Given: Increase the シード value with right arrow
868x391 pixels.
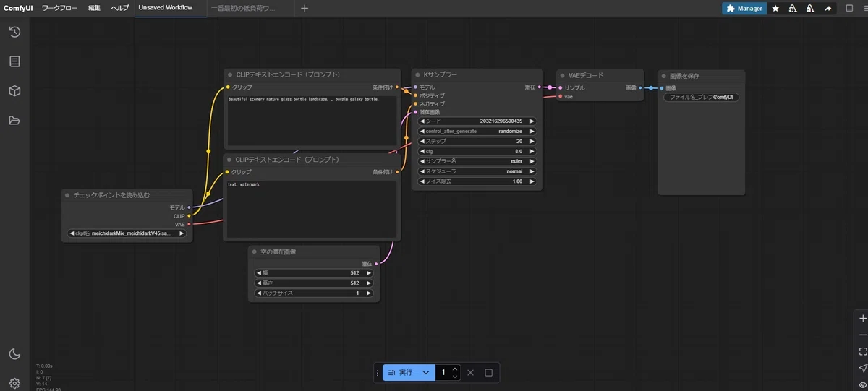Looking at the screenshot, I should tap(532, 121).
